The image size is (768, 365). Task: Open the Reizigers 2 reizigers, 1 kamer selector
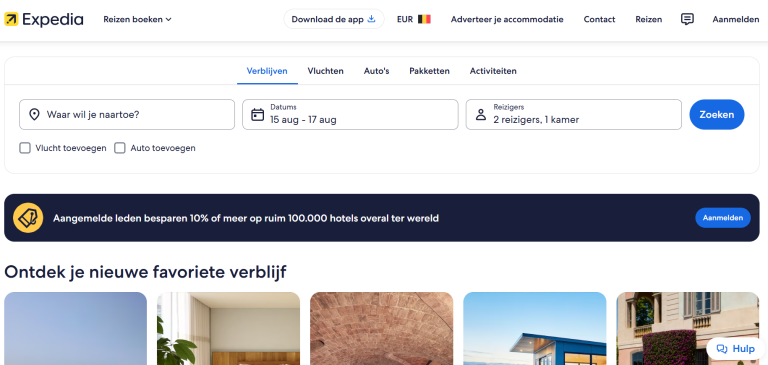574,115
